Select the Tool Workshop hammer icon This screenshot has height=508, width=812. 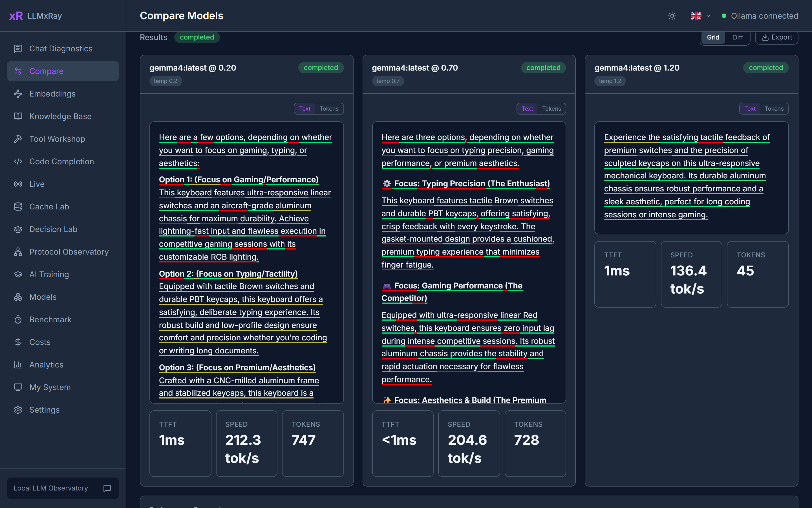coord(18,139)
